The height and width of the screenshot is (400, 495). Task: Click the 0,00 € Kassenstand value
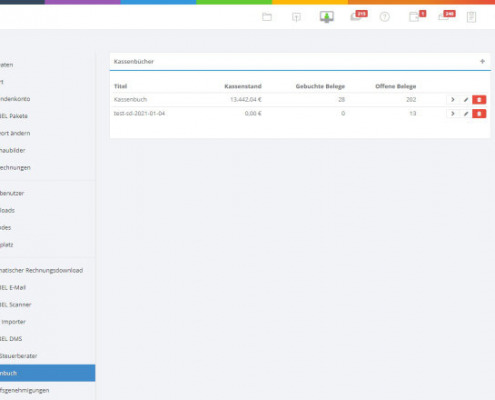(253, 114)
